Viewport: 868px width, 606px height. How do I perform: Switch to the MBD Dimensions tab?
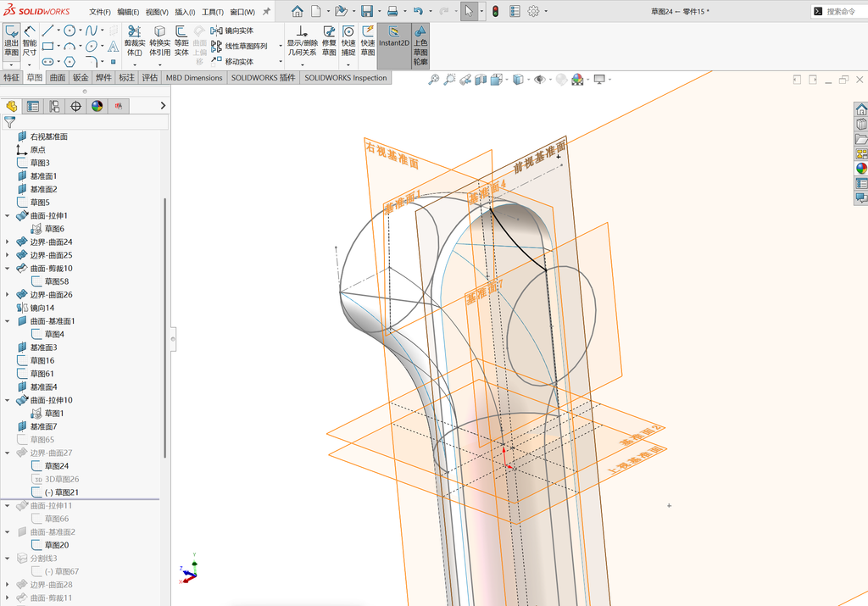click(x=194, y=77)
